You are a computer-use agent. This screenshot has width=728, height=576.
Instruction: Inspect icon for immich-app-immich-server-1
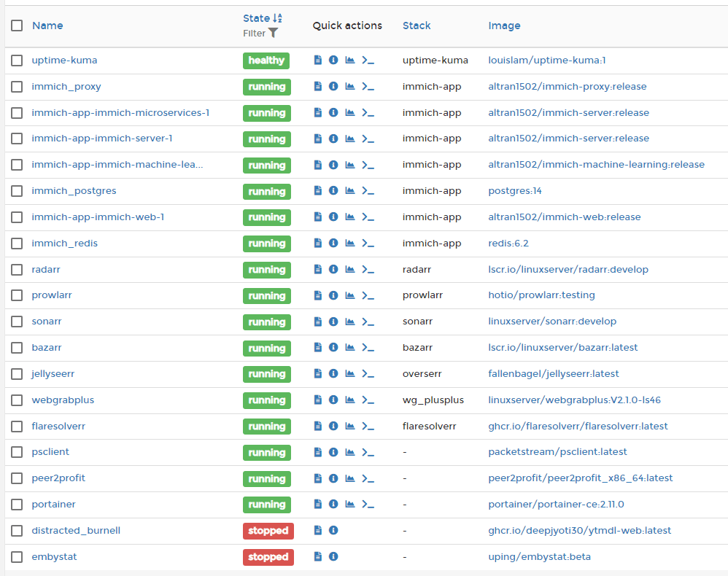click(x=333, y=139)
